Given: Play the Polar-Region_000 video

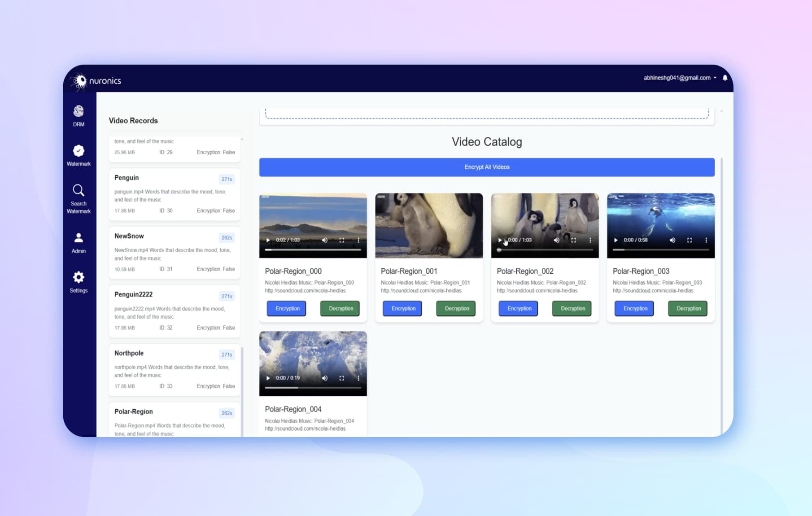Looking at the screenshot, I should coord(268,240).
